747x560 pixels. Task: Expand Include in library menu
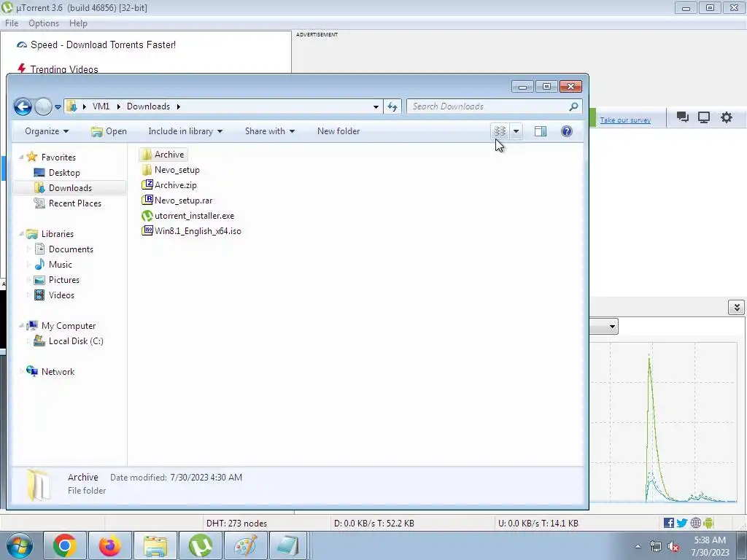click(x=185, y=131)
